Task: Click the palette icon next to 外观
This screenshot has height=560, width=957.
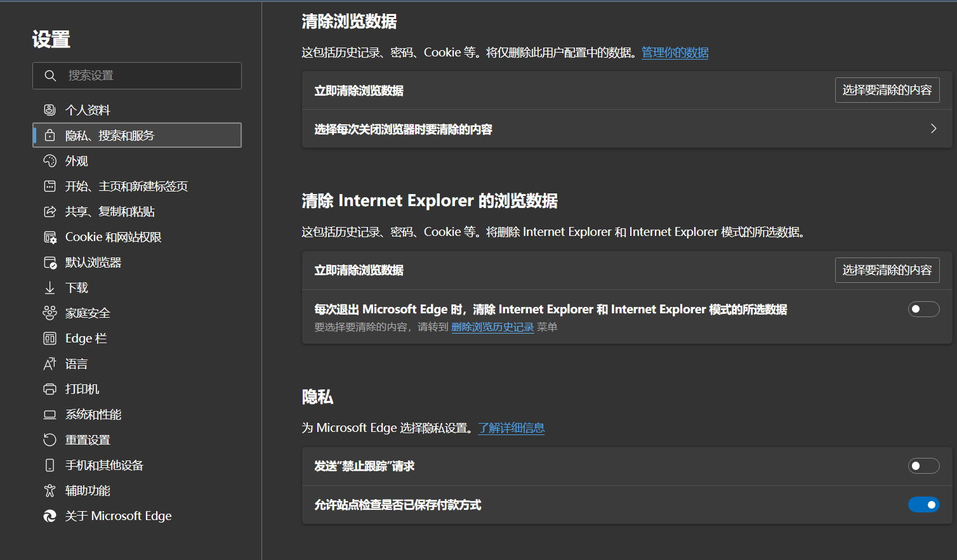Action: (x=49, y=160)
